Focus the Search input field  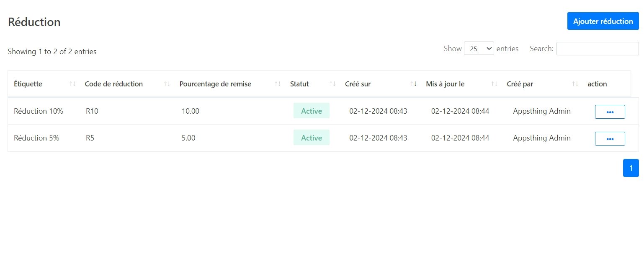(597, 49)
